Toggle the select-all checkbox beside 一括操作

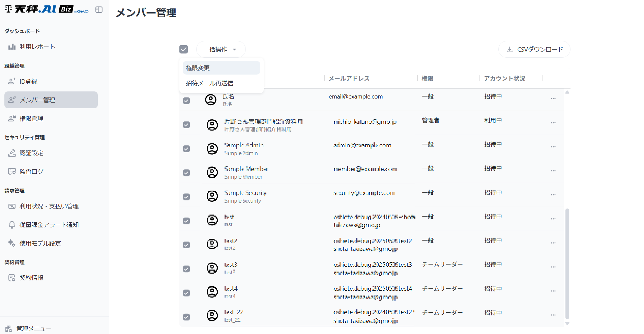click(183, 49)
